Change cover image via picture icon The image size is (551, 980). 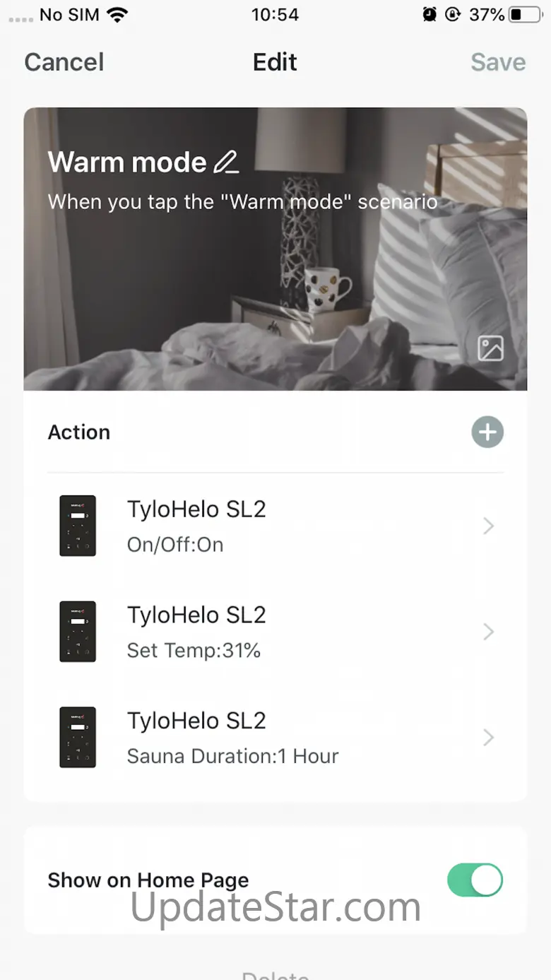pyautogui.click(x=490, y=348)
